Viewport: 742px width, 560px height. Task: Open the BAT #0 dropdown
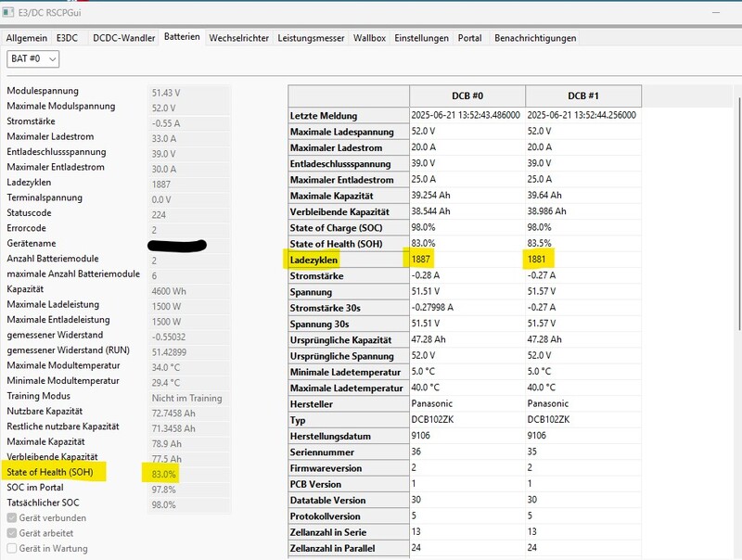[33, 58]
